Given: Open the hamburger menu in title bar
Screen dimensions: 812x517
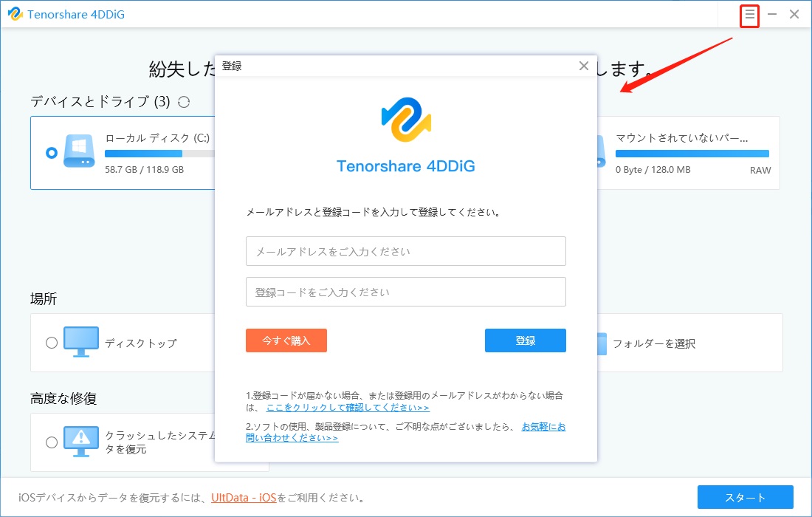Looking at the screenshot, I should [749, 15].
